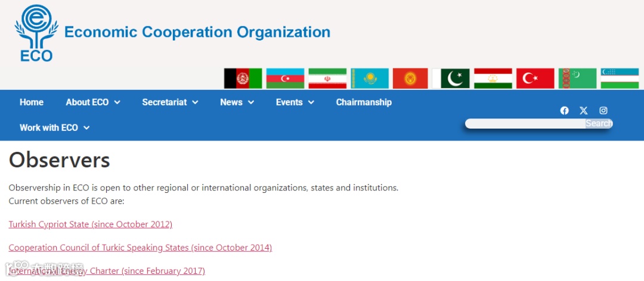Viewport: 644px width, 281px height.
Task: Open Cooperation Council of Turkic Speaking States link
Action: [x=140, y=248]
